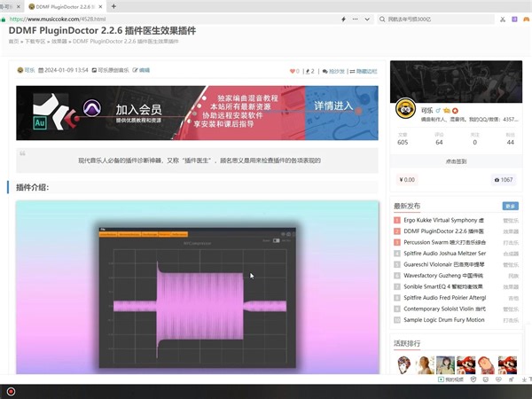This screenshot has height=399, width=532.
Task: Open Spitfire Audio Fred Poirier post
Action: pos(444,298)
